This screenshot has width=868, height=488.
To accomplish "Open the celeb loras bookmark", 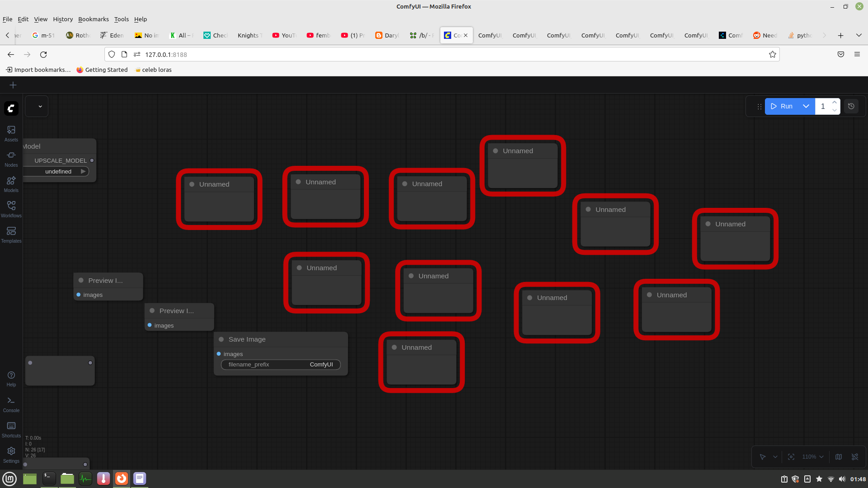I will coord(154,70).
